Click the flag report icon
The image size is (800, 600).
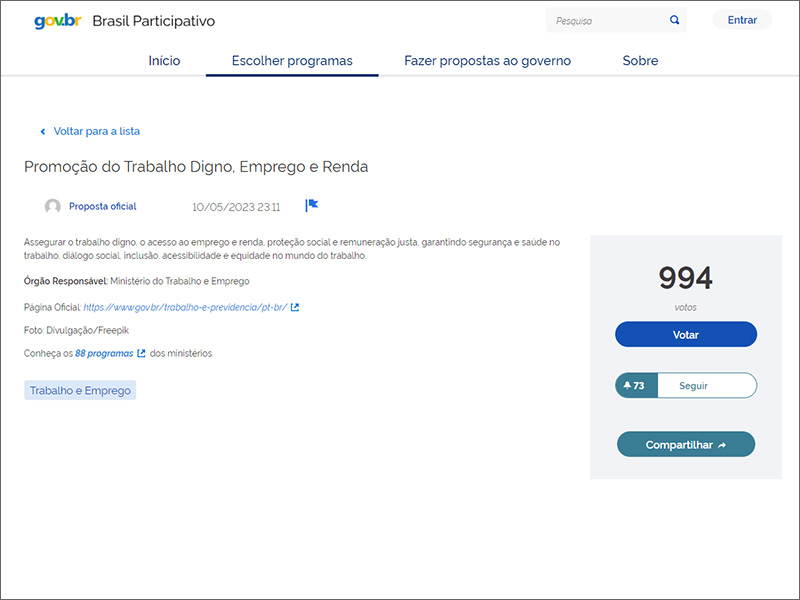(311, 205)
